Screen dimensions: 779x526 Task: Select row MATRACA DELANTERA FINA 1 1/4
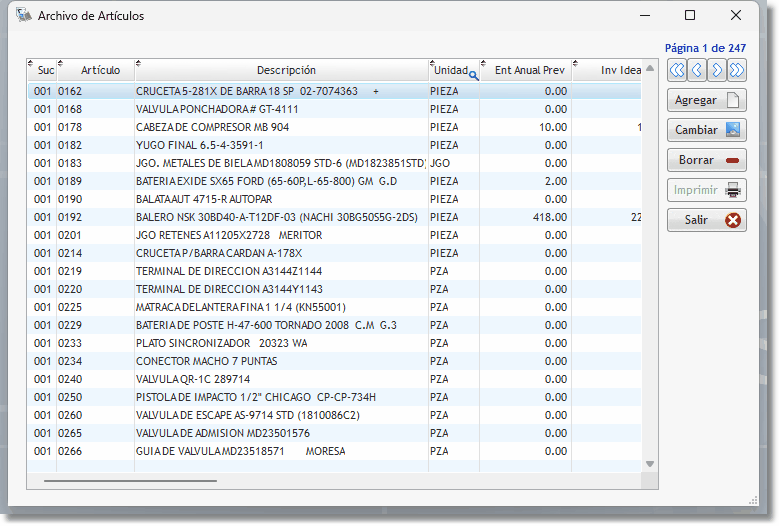(334, 307)
